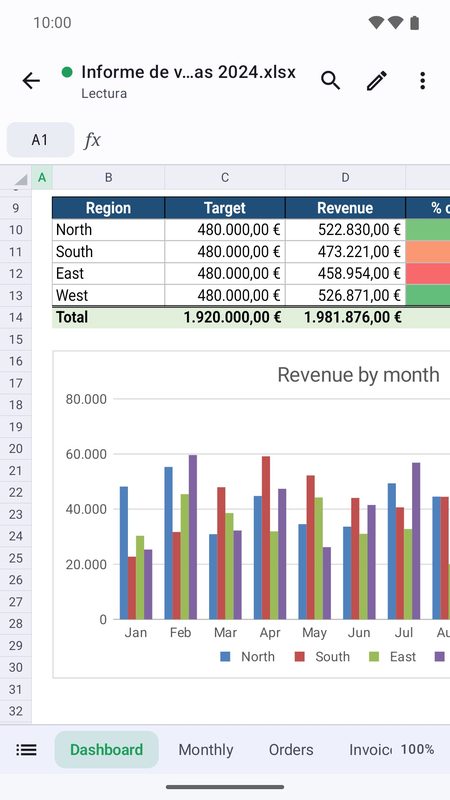Viewport: 450px width, 800px height.
Task: Select the Total label cell
Action: click(x=108, y=317)
